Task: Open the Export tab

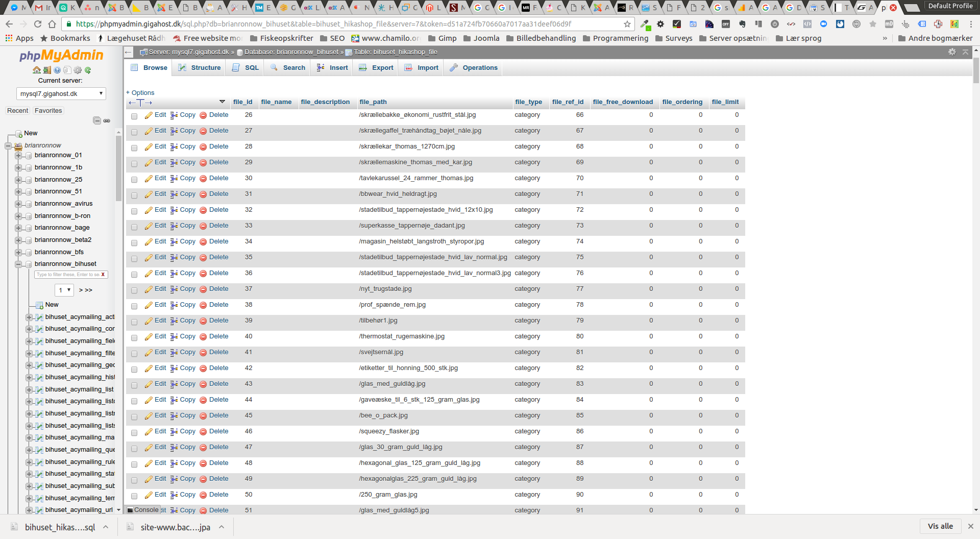Action: coord(376,68)
